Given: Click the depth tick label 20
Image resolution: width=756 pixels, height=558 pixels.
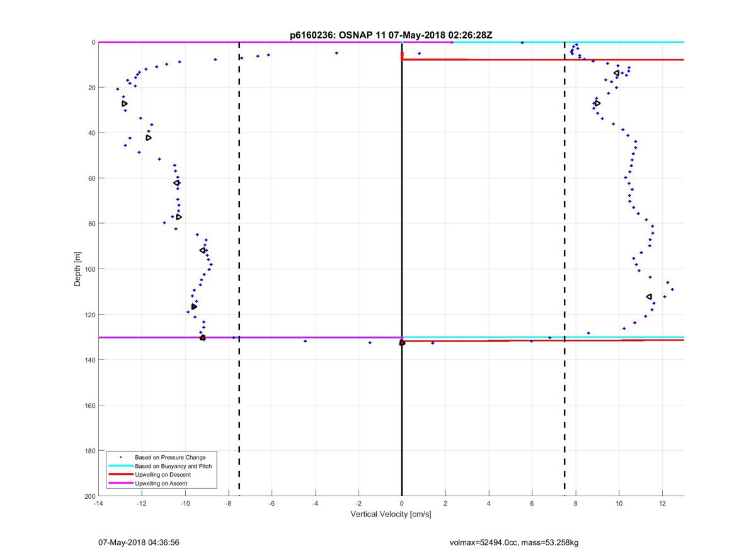Looking at the screenshot, I should coord(91,88).
